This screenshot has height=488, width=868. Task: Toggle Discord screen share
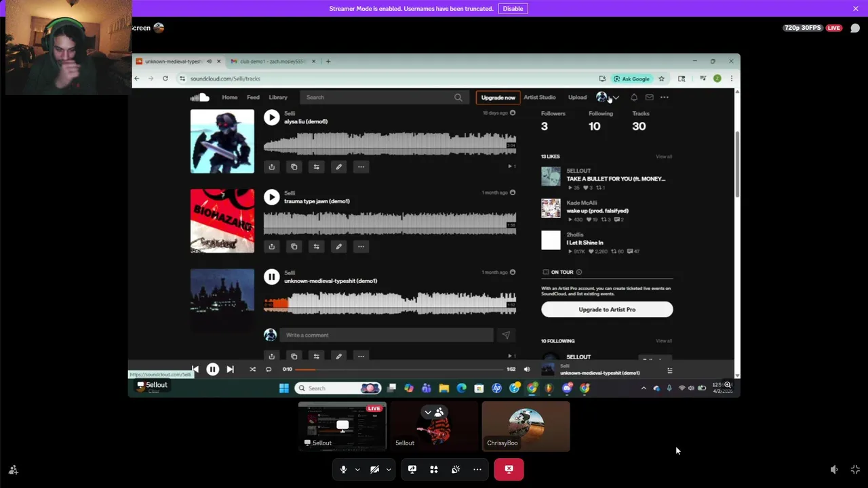coord(412,469)
